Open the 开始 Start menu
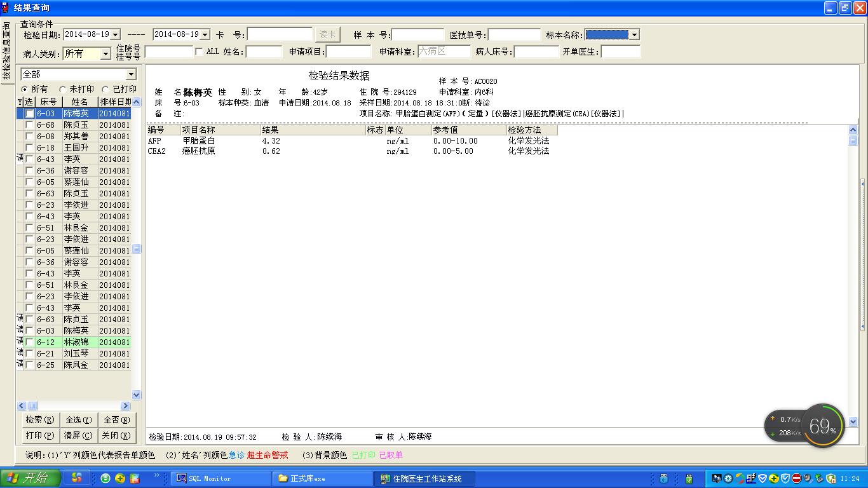 click(x=31, y=478)
